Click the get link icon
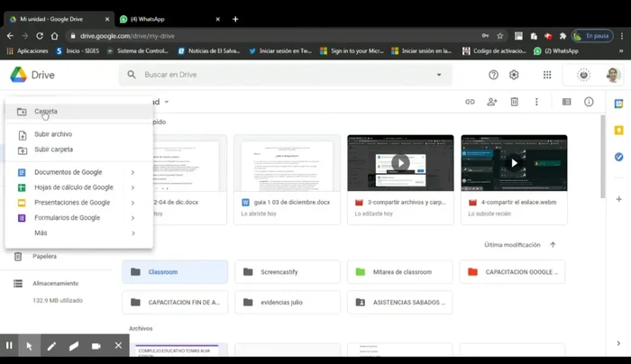This screenshot has width=631, height=364. pyautogui.click(x=470, y=102)
